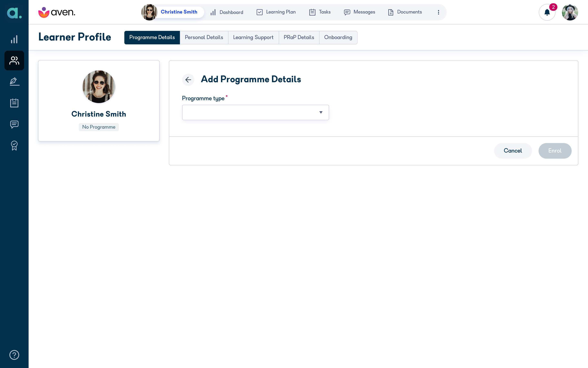Open the sidebar analytics bar-chart icon
Image resolution: width=588 pixels, height=368 pixels.
tap(14, 39)
